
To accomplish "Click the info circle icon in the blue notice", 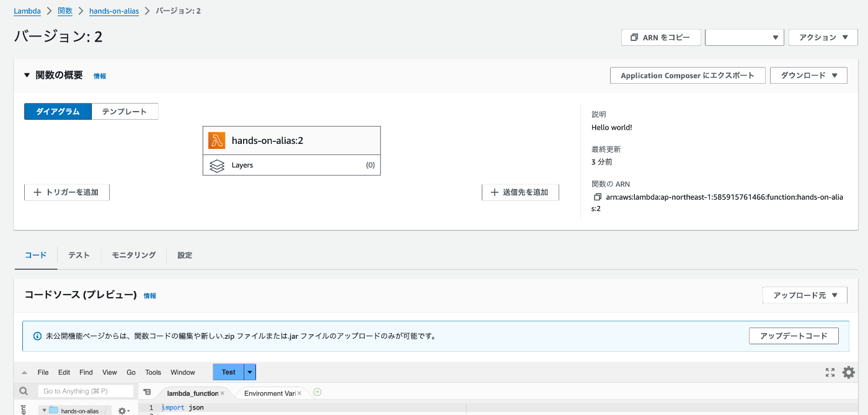I will 37,336.
